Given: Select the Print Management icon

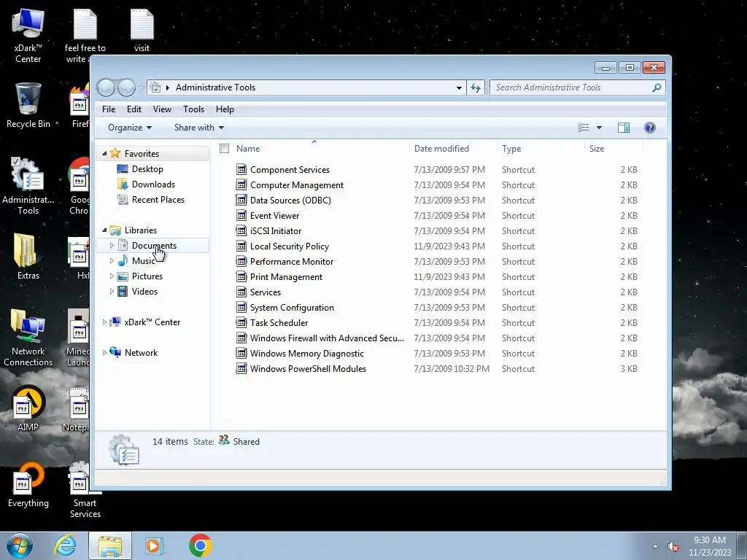Looking at the screenshot, I should (241, 276).
